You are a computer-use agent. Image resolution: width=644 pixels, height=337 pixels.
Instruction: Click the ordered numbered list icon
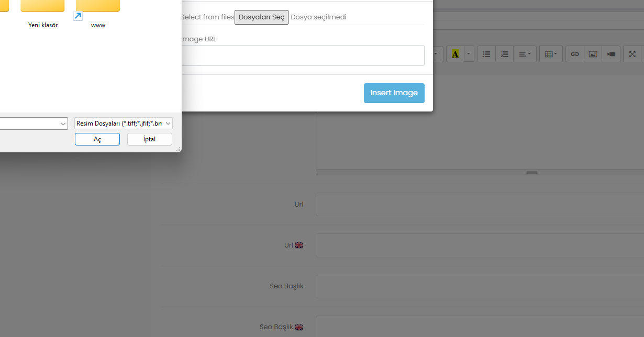click(x=504, y=54)
